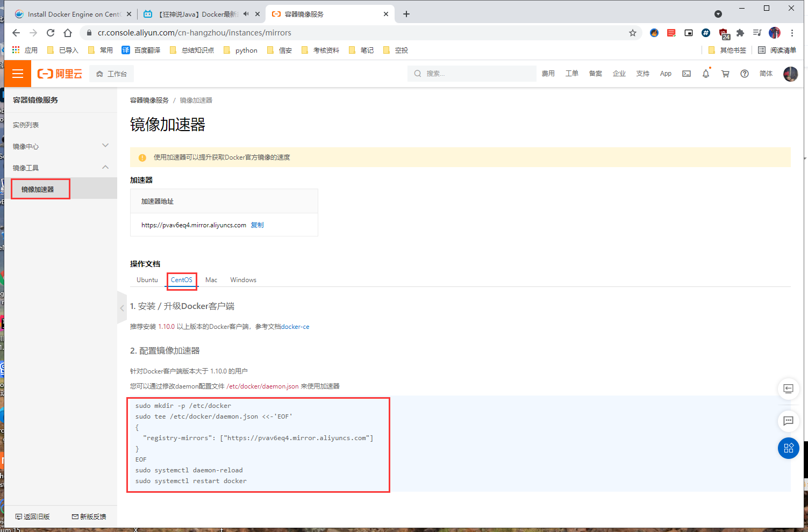
Task: Open the 笔记 bookmark folder
Action: click(x=361, y=50)
